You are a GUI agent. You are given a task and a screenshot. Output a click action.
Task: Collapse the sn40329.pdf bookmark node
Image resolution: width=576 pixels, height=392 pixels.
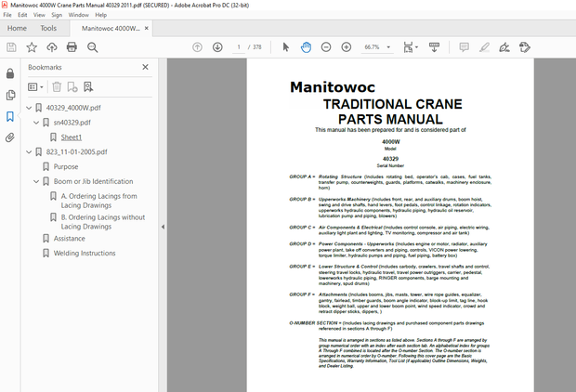coord(36,123)
